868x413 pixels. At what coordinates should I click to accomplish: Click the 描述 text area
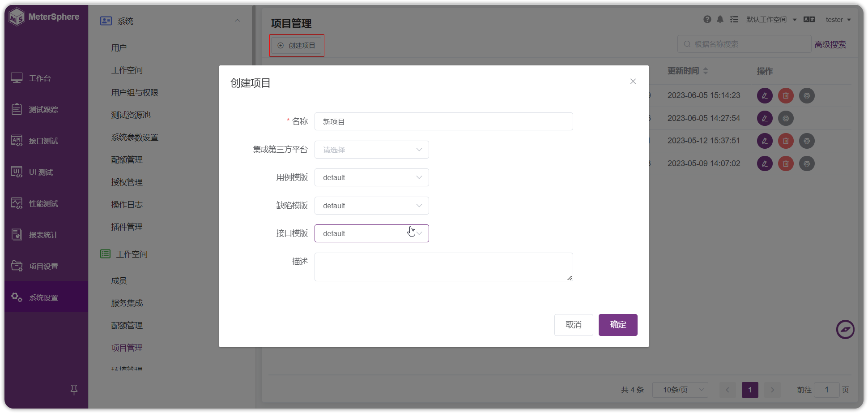[x=443, y=267]
